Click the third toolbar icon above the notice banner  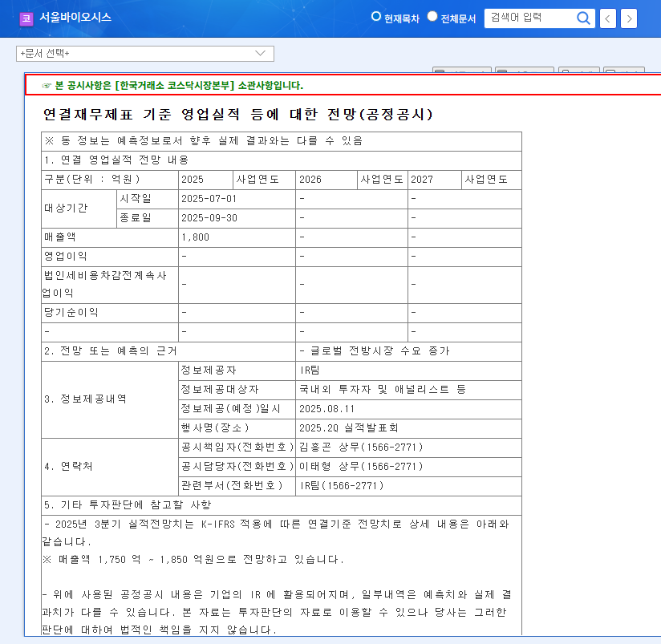pyautogui.click(x=579, y=71)
